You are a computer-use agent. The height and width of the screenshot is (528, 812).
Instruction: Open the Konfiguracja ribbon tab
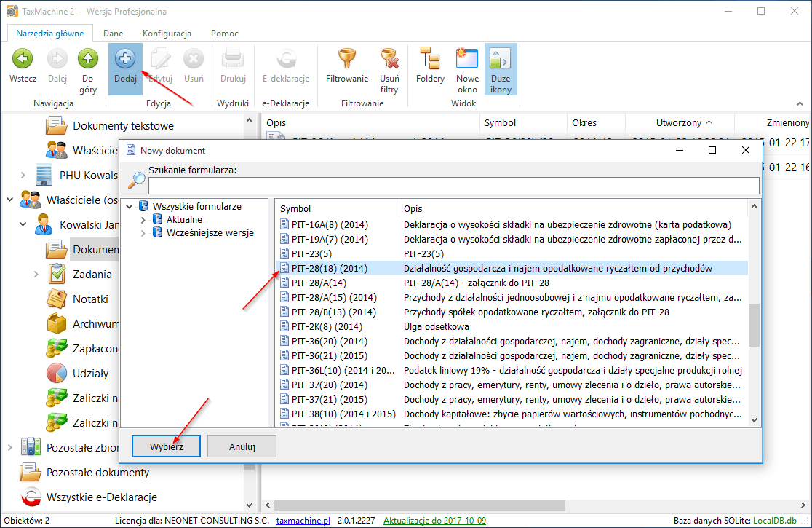(x=167, y=34)
